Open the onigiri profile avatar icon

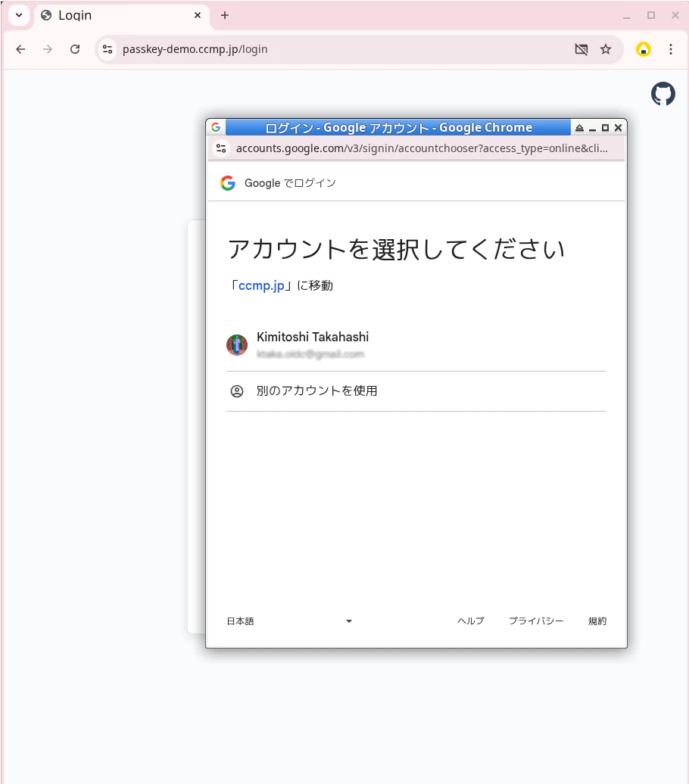coord(643,49)
